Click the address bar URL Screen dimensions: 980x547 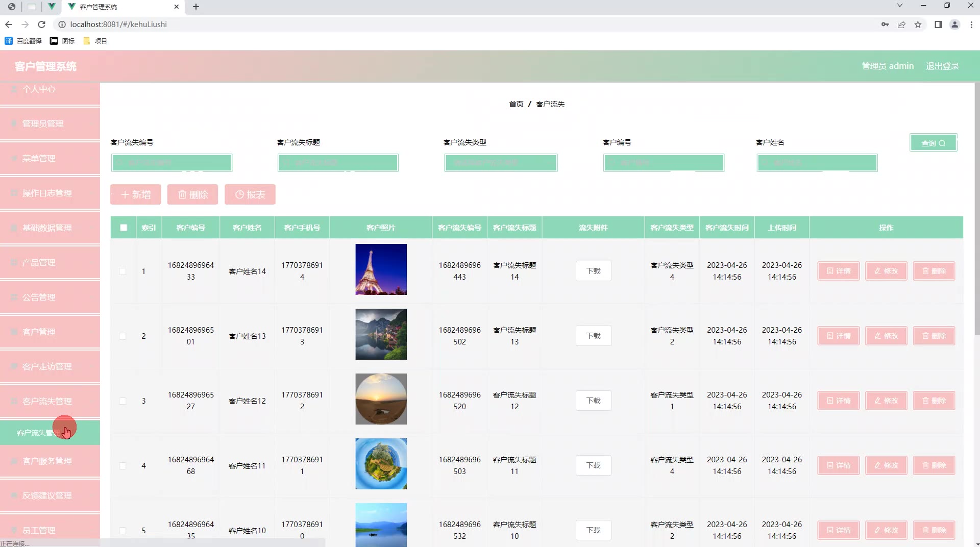(x=118, y=24)
